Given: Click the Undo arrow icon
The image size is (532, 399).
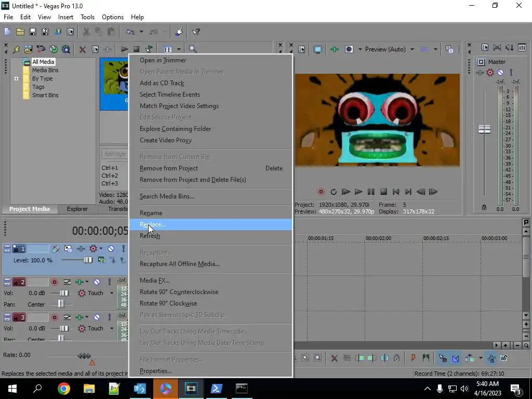Looking at the screenshot, I should tap(130, 32).
